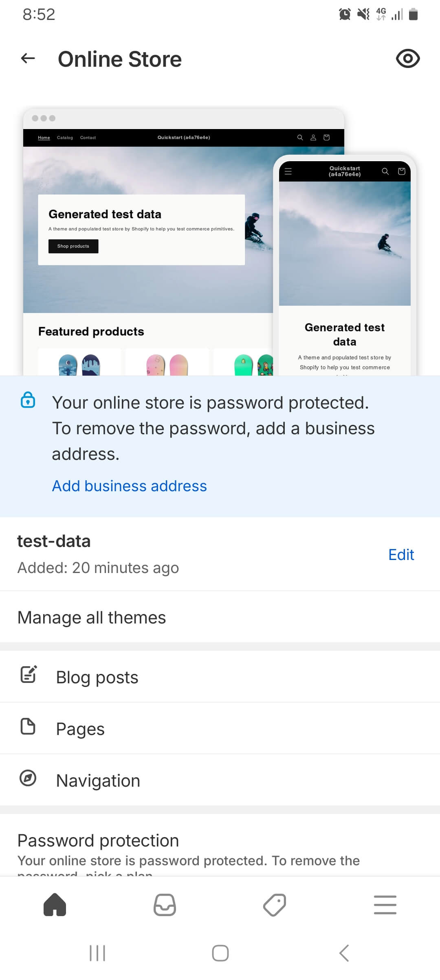Open the Home tab in bottom bar
Screen dimensions: 440x980
[55, 904]
